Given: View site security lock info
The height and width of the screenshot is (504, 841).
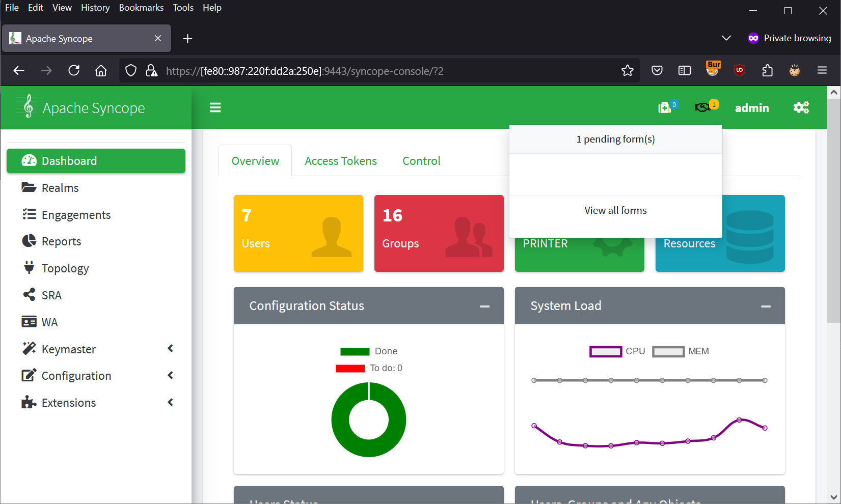Looking at the screenshot, I should [x=151, y=70].
